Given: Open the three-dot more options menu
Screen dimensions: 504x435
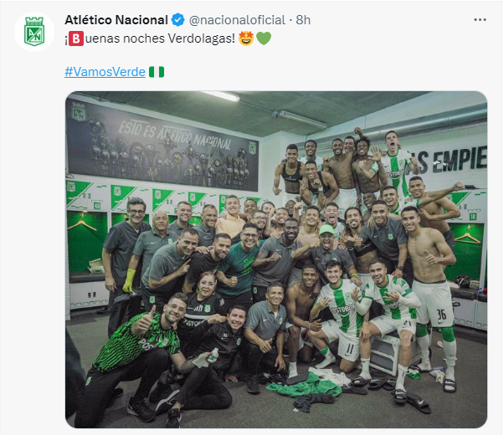Looking at the screenshot, I should click(480, 19).
